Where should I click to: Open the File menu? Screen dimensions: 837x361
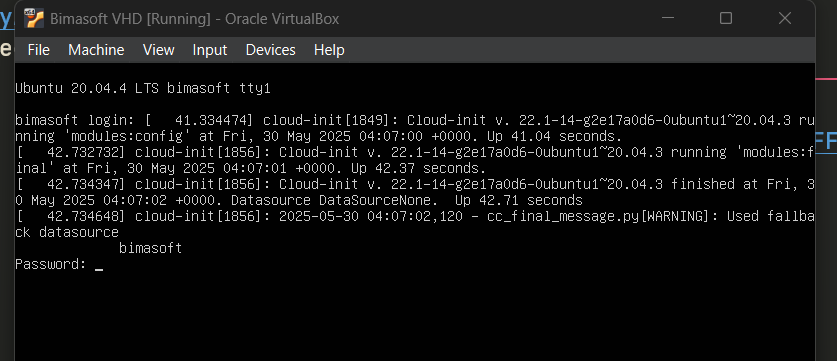38,50
